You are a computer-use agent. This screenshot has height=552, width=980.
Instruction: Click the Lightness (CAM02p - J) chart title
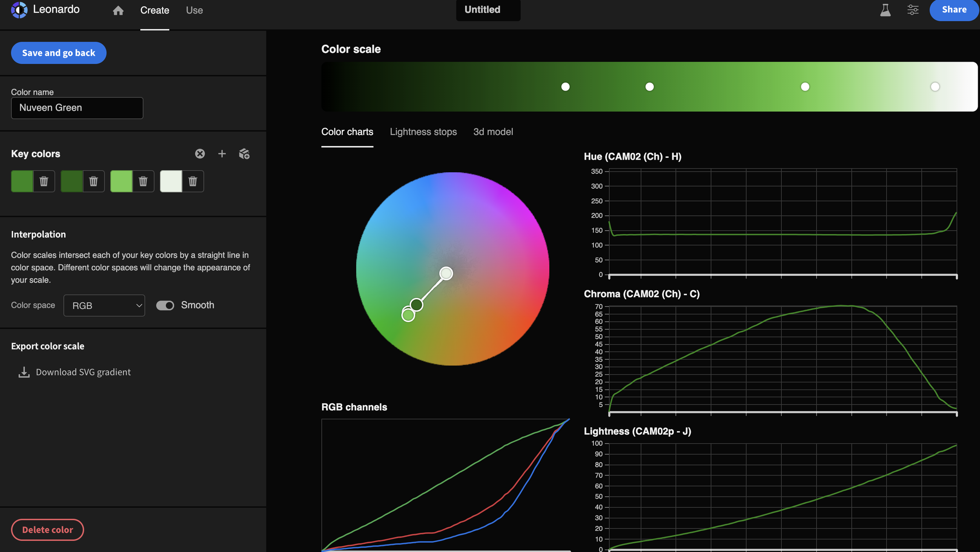[x=637, y=431]
